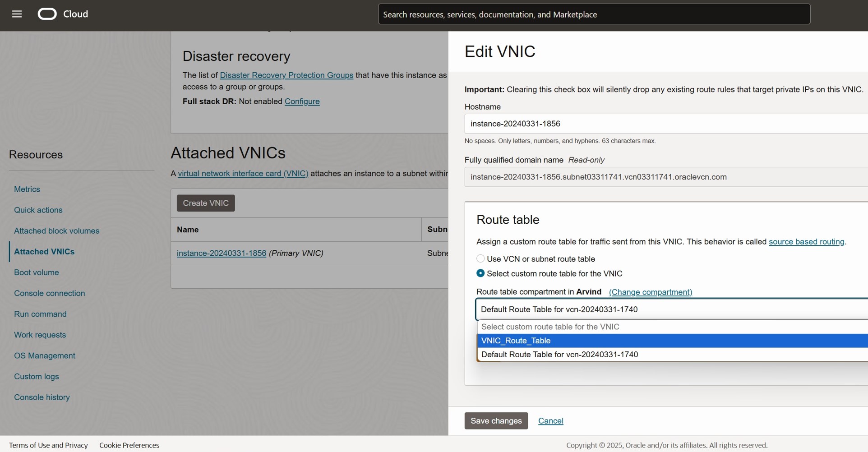Image resolution: width=868 pixels, height=452 pixels.
Task: Focus the top search bar
Action: tap(594, 14)
